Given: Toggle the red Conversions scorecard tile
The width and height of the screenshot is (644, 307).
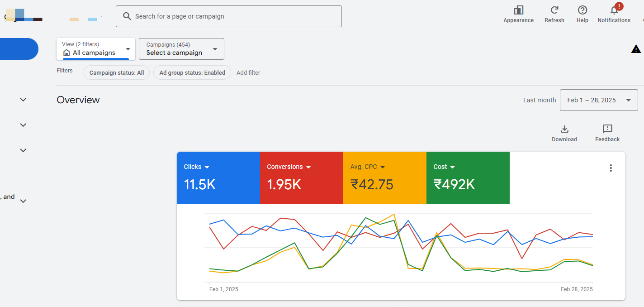Looking at the screenshot, I should (302, 178).
